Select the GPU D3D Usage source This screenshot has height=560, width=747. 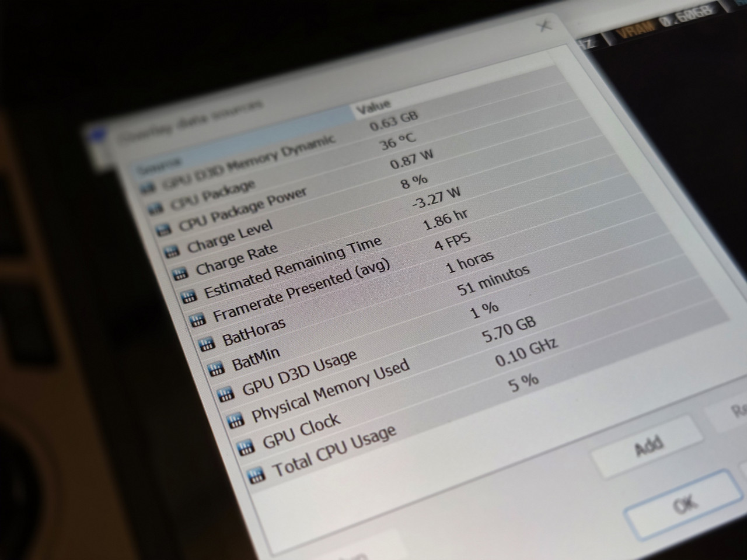299,373
